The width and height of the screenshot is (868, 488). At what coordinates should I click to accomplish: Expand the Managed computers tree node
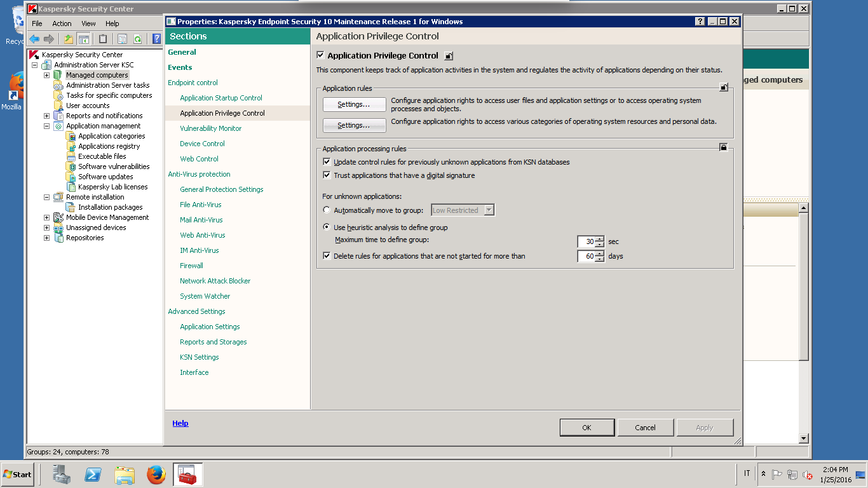(x=46, y=75)
